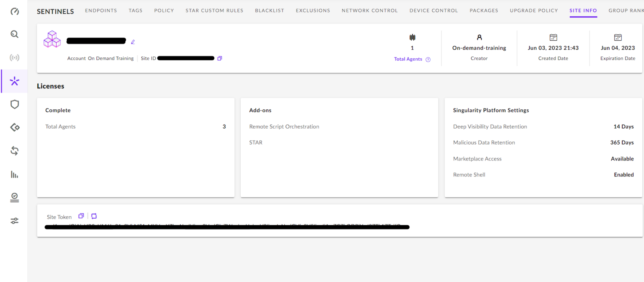Open the Total Agents help tooltip

(x=428, y=59)
